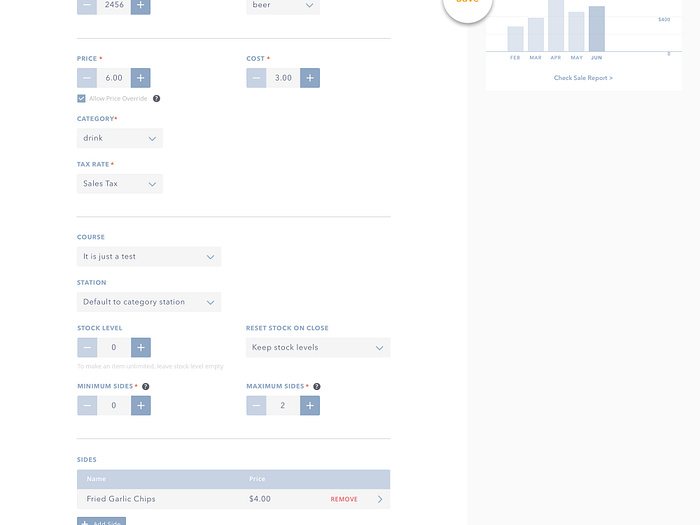Viewport: 700px width, 525px height.
Task: Decrease the Price value with minus button
Action: click(x=87, y=78)
